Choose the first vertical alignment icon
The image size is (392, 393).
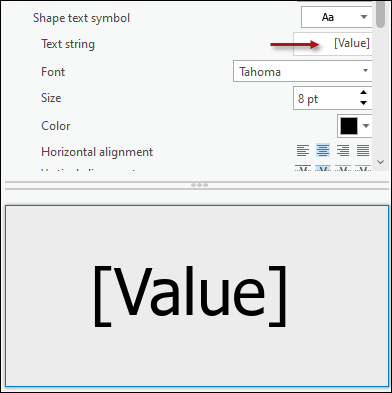point(303,168)
